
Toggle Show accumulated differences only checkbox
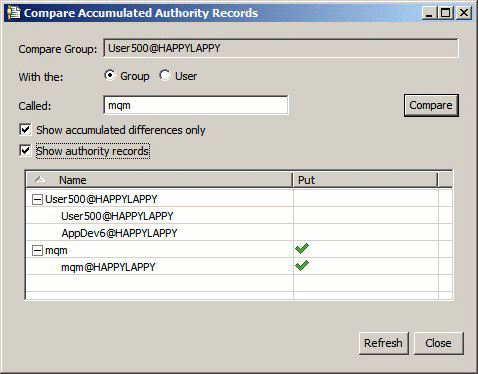point(25,129)
